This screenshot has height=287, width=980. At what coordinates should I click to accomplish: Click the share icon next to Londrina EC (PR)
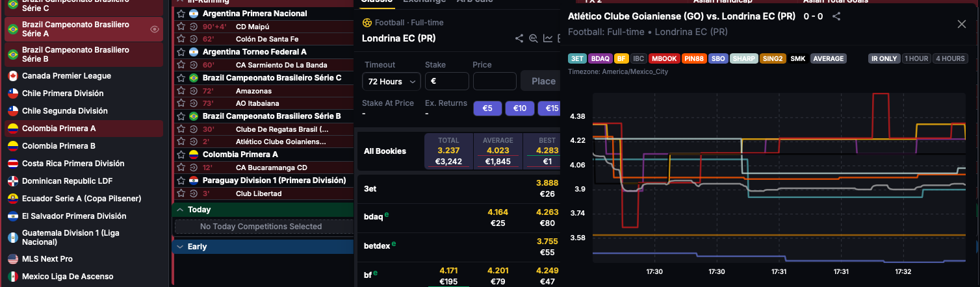pyautogui.click(x=519, y=38)
